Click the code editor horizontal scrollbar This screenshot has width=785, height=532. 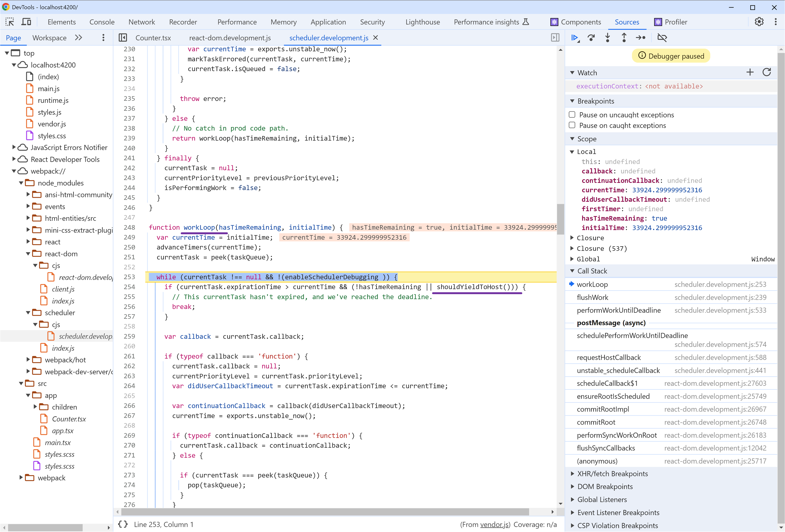tap(325, 512)
